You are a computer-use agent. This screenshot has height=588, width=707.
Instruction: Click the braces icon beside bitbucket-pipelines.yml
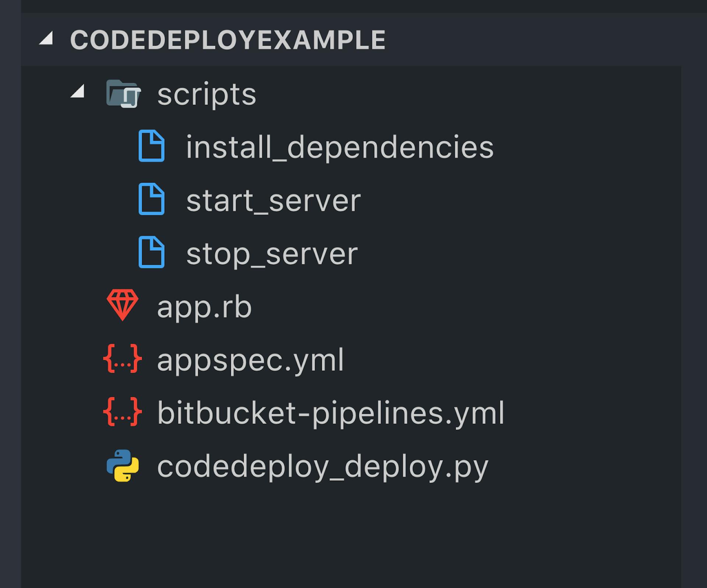(x=123, y=412)
